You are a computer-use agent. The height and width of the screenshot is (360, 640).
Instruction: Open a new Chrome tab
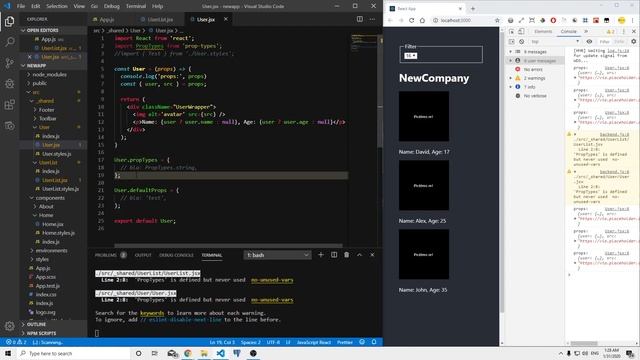coord(473,8)
